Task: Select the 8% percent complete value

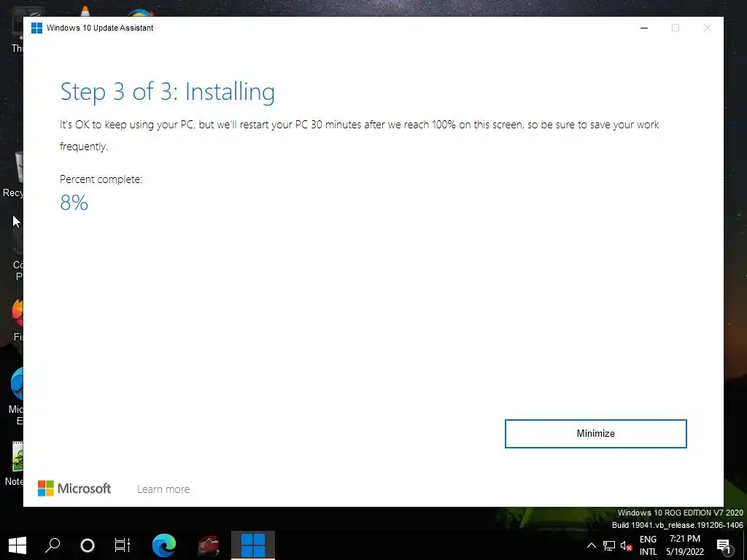Action: 74,203
